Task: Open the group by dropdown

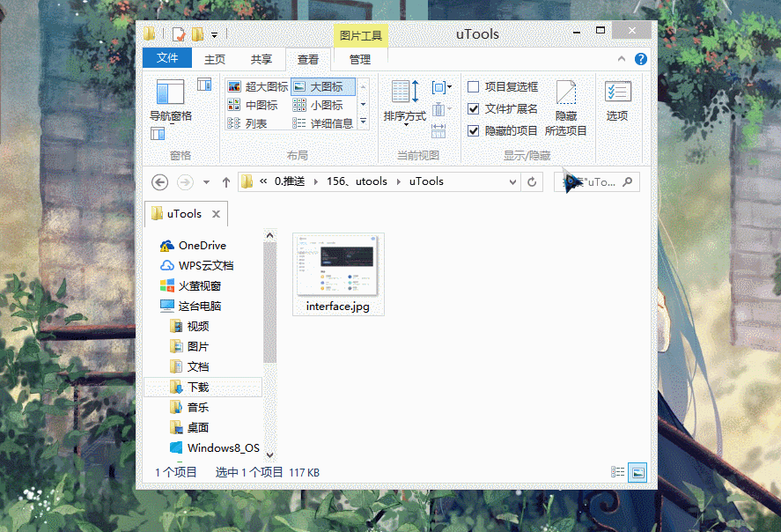Action: [x=441, y=87]
